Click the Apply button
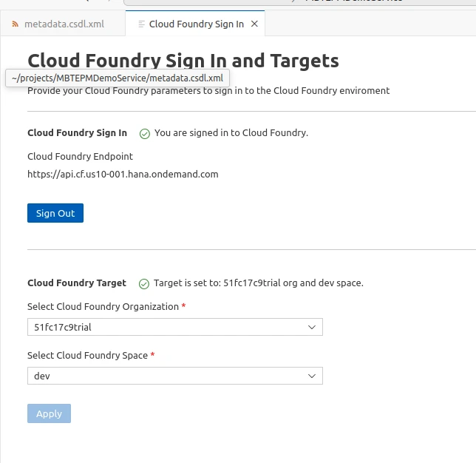Screen dimensions: 476x463 [49, 413]
